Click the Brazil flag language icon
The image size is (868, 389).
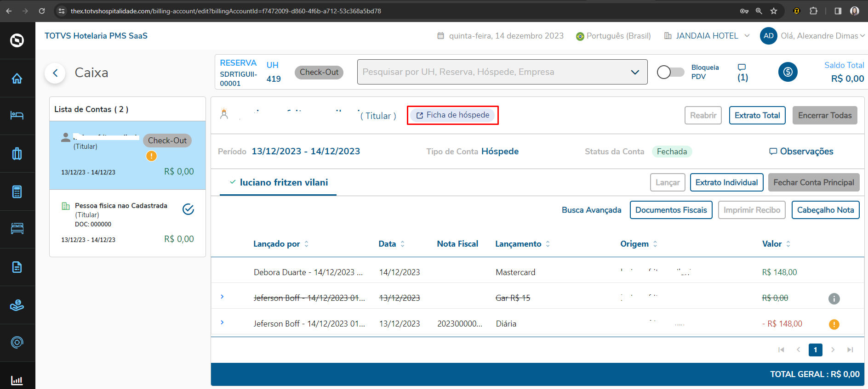[x=580, y=36]
